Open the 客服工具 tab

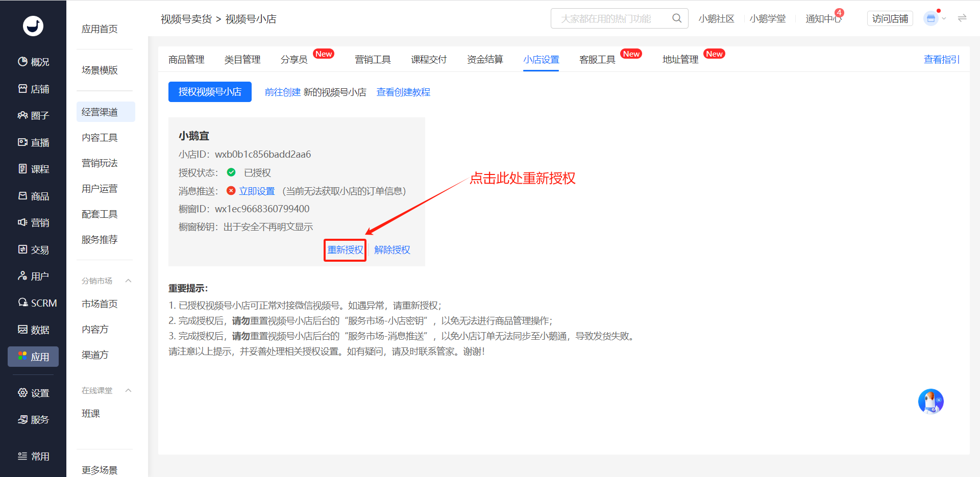(x=597, y=60)
